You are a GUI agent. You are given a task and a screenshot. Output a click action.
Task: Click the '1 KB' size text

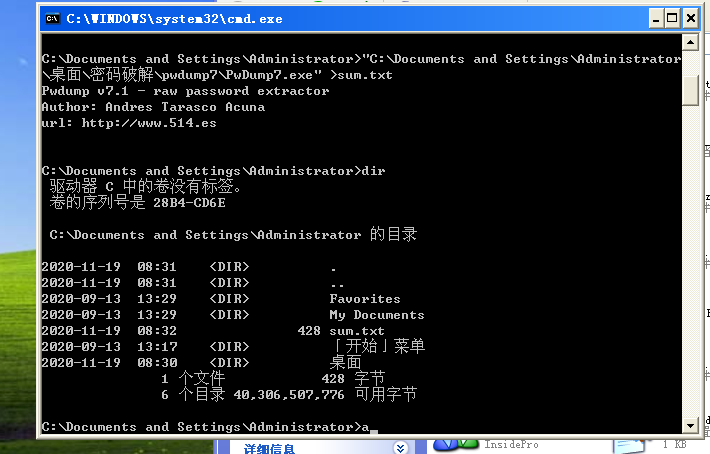[675, 444]
